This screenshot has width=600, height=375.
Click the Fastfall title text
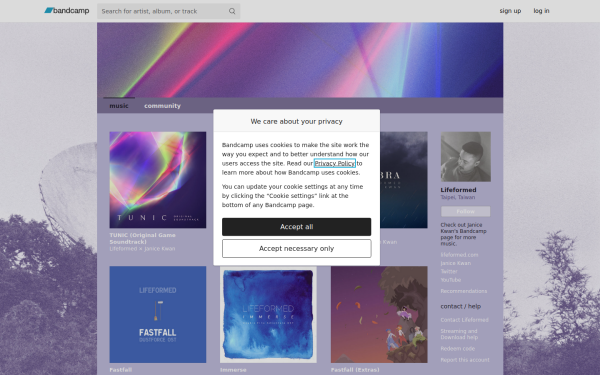point(121,370)
